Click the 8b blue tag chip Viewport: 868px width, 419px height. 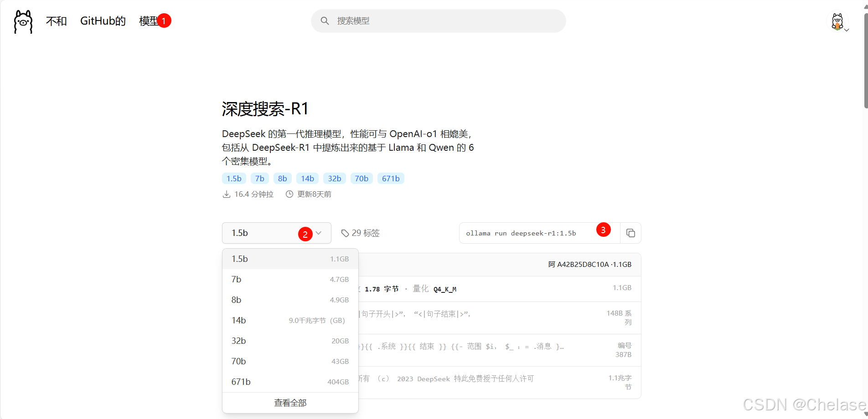click(x=283, y=179)
